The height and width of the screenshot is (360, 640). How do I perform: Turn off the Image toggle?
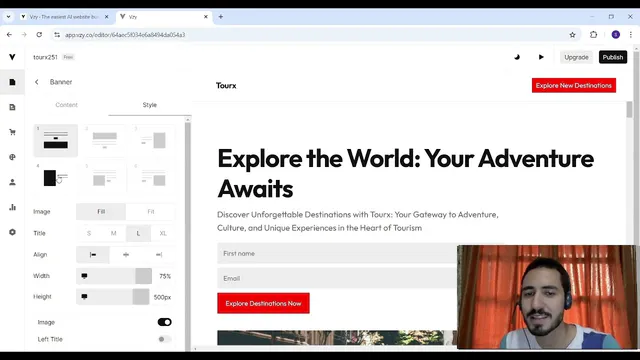click(x=164, y=322)
